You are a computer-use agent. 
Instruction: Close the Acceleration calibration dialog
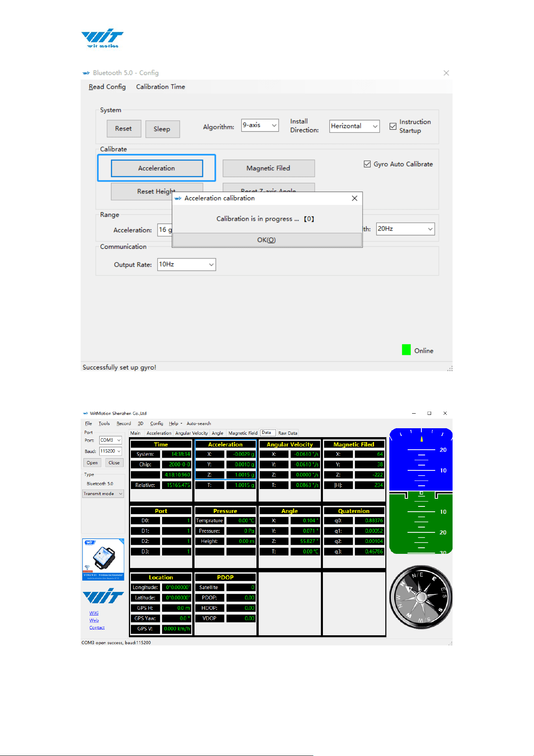(x=355, y=198)
